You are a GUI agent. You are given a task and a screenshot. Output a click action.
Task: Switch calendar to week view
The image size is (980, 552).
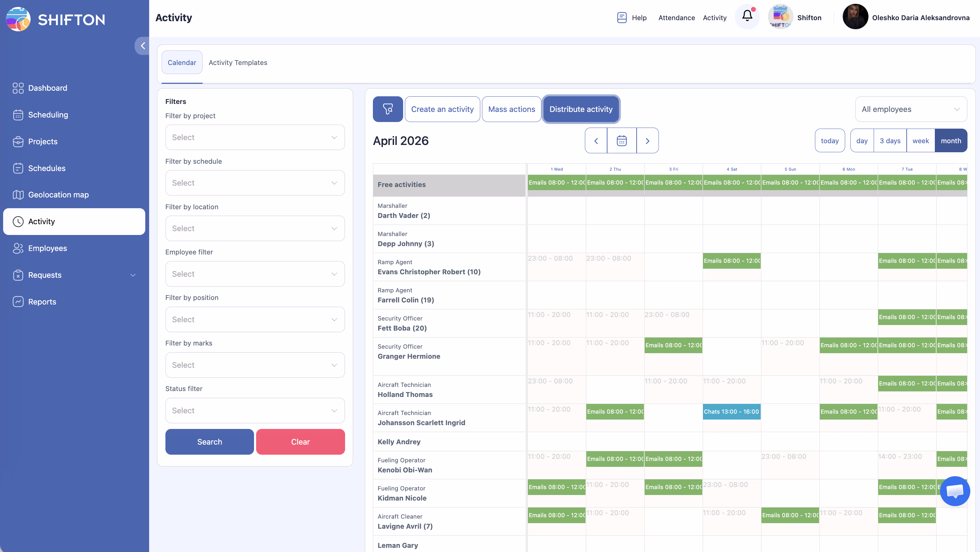point(920,141)
